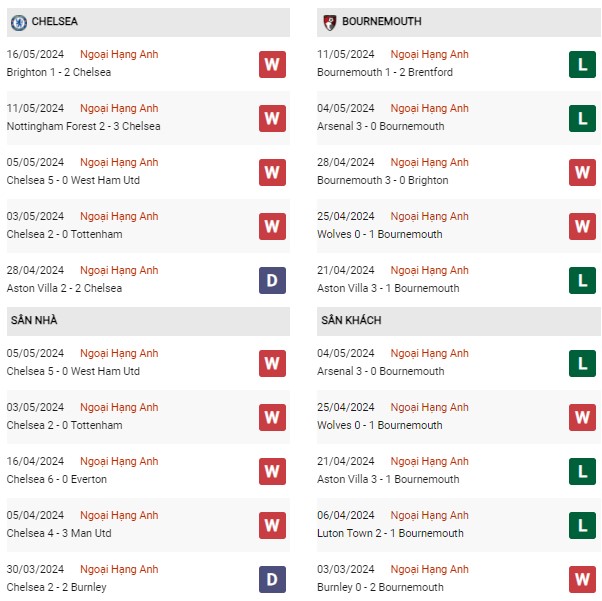Click W badge for Bournemouth 3-0 Brighton
602x601 pixels.
(582, 172)
